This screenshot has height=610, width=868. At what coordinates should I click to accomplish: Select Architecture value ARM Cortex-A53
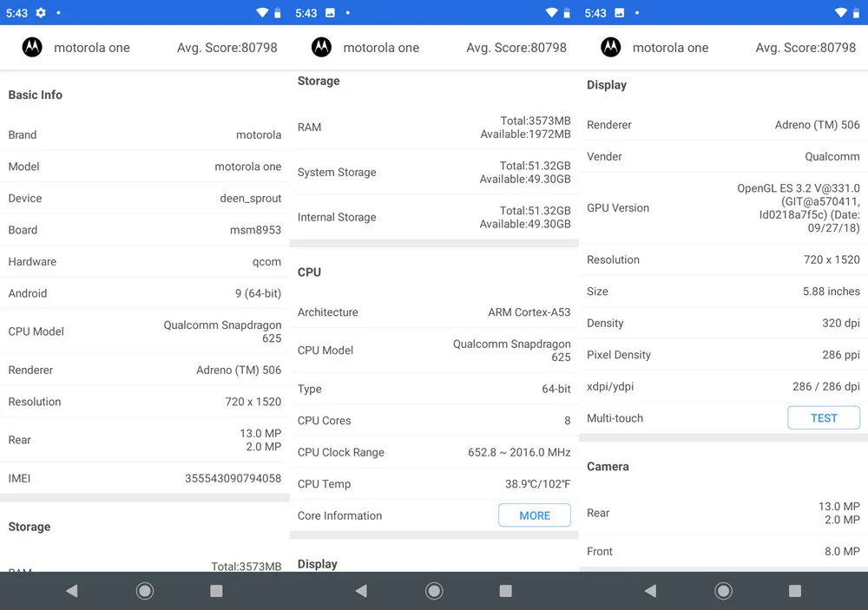[x=529, y=312]
